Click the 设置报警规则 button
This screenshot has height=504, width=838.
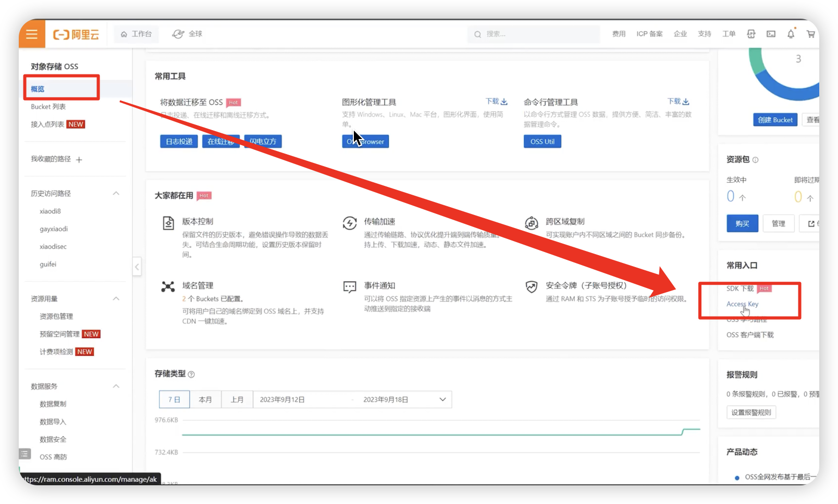(751, 412)
